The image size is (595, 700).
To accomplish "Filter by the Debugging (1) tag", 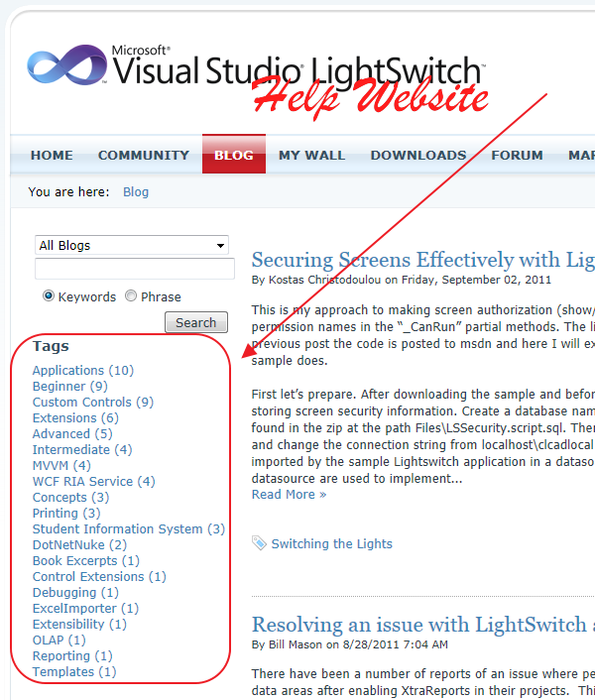I will click(x=75, y=592).
